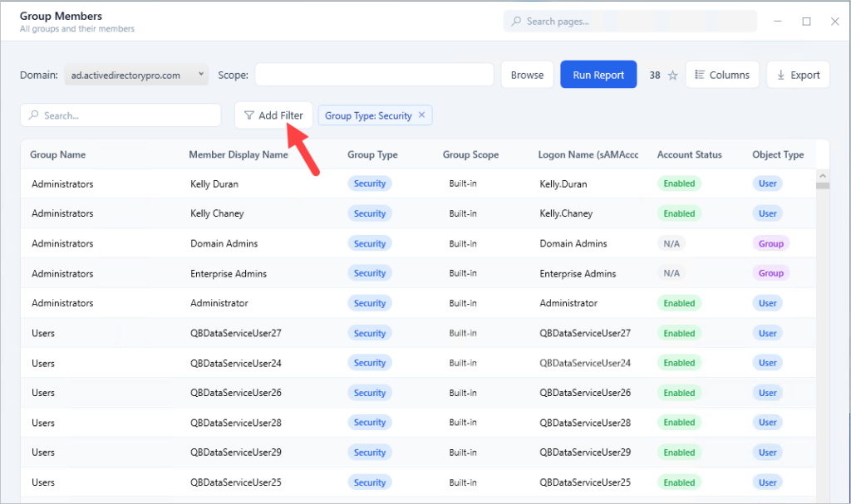Sort by Group Type column header

372,154
